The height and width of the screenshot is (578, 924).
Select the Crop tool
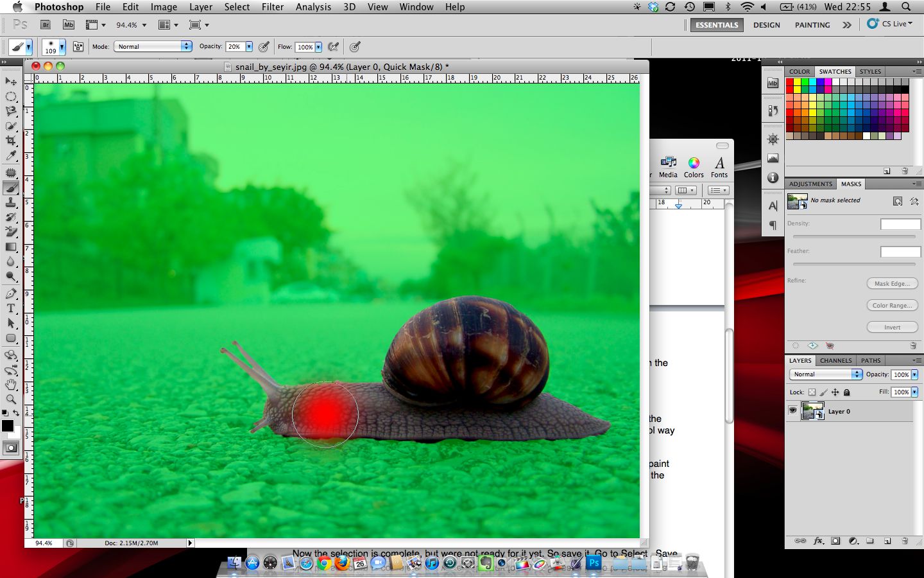[x=11, y=141]
